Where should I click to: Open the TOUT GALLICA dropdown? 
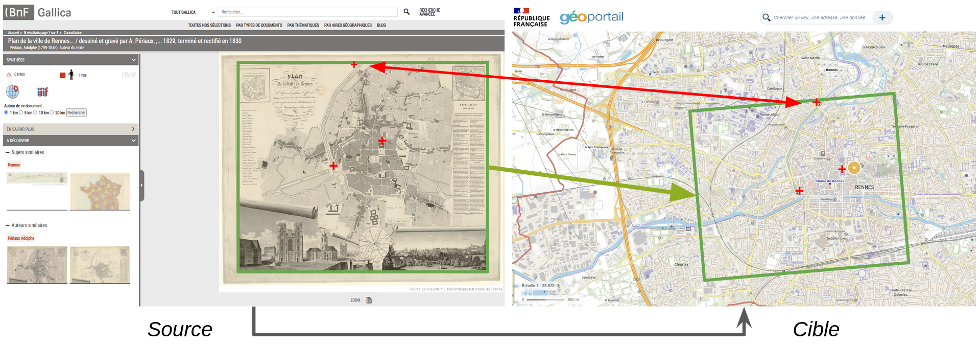(x=193, y=12)
